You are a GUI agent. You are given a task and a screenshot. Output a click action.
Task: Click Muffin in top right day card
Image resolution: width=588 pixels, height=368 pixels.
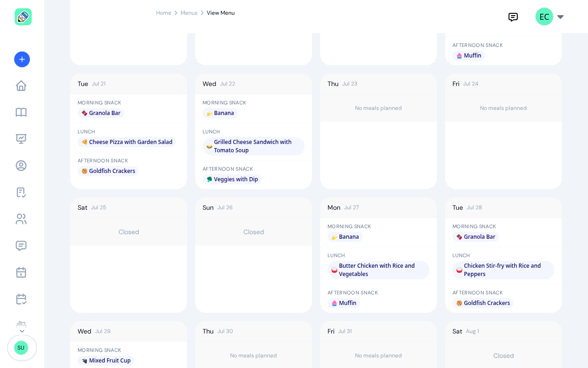tap(469, 56)
